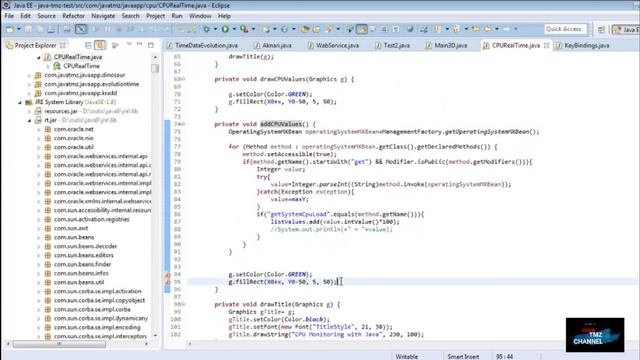Open the Run menu
The width and height of the screenshot is (640, 360).
click(177, 16)
